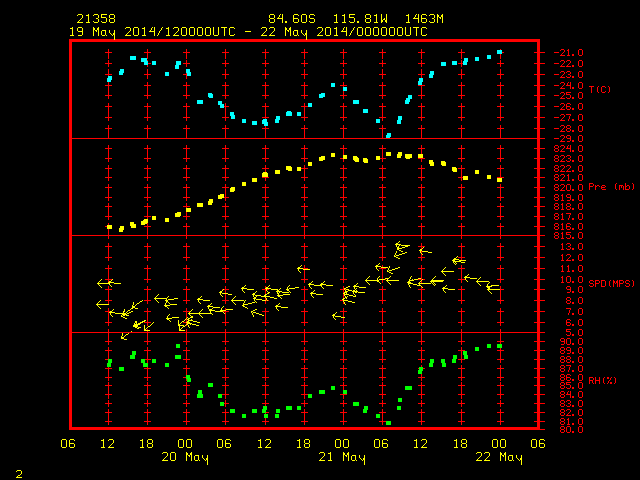Image resolution: width=640 pixels, height=480 pixels.
Task: Click the 115.81W longitude text
Action: coord(360,19)
